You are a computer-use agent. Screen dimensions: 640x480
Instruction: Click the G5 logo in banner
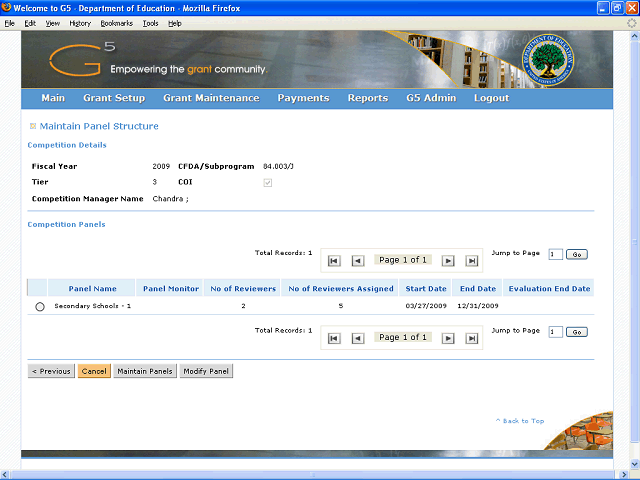pyautogui.click(x=82, y=60)
